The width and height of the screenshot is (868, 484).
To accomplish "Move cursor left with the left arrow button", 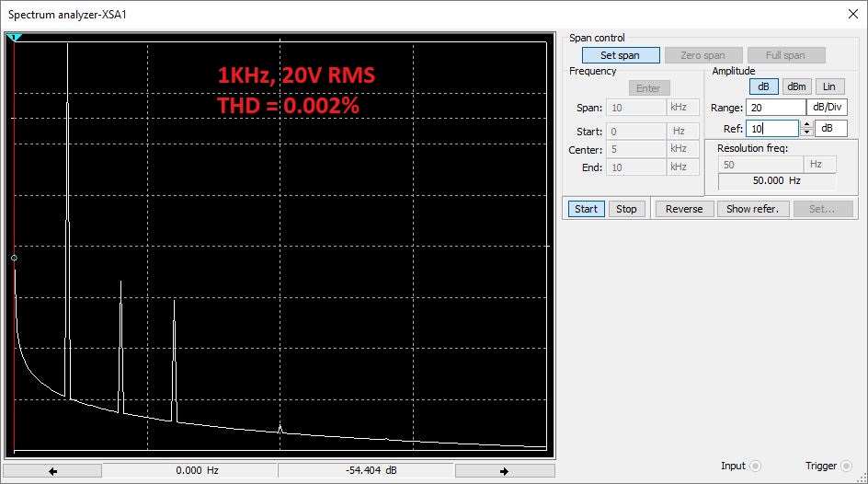I will (x=52, y=471).
